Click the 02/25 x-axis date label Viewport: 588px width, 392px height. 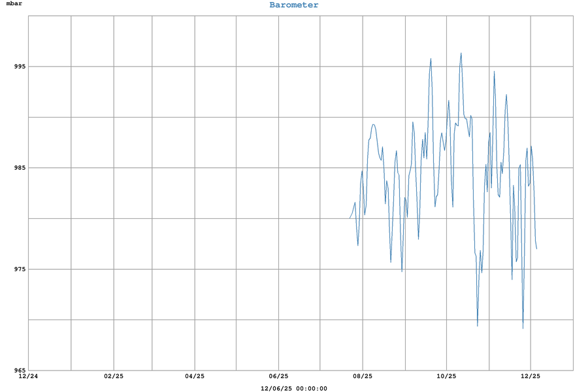click(x=114, y=376)
